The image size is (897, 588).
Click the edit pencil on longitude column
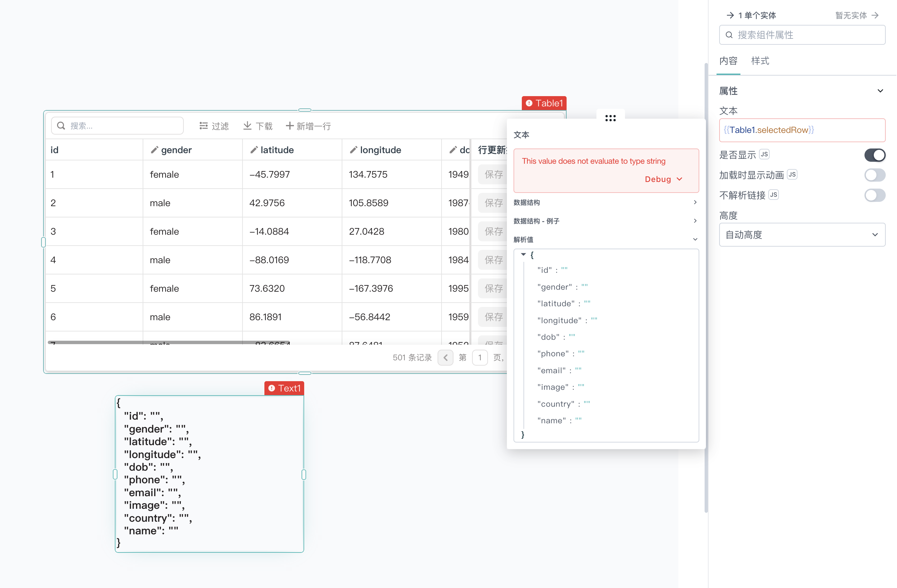click(354, 150)
